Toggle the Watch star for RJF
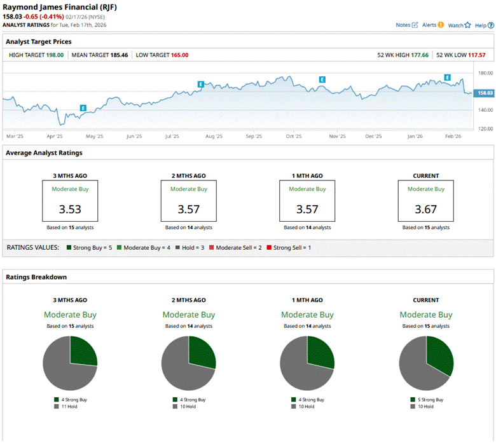 click(x=467, y=25)
